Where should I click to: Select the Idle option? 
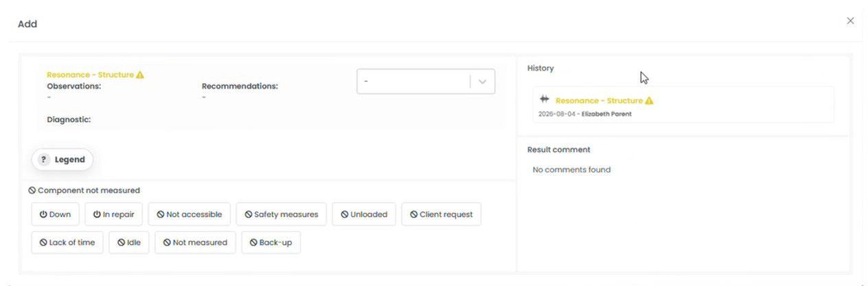point(129,243)
